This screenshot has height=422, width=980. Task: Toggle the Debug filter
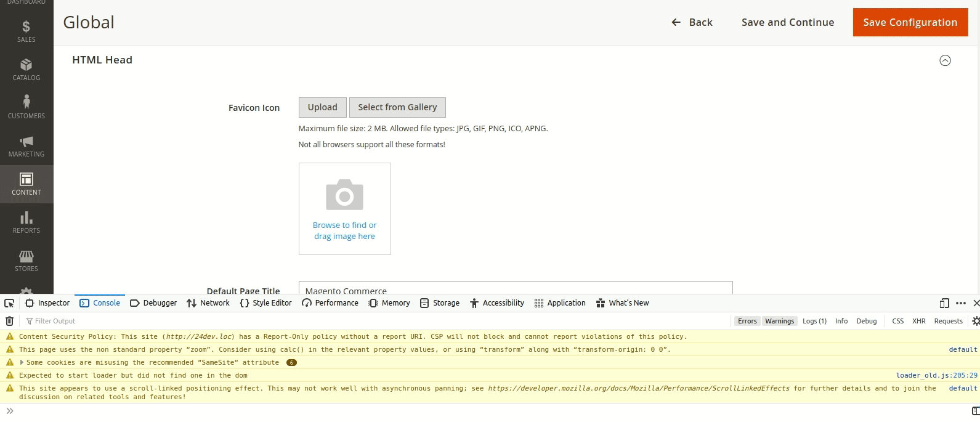867,321
